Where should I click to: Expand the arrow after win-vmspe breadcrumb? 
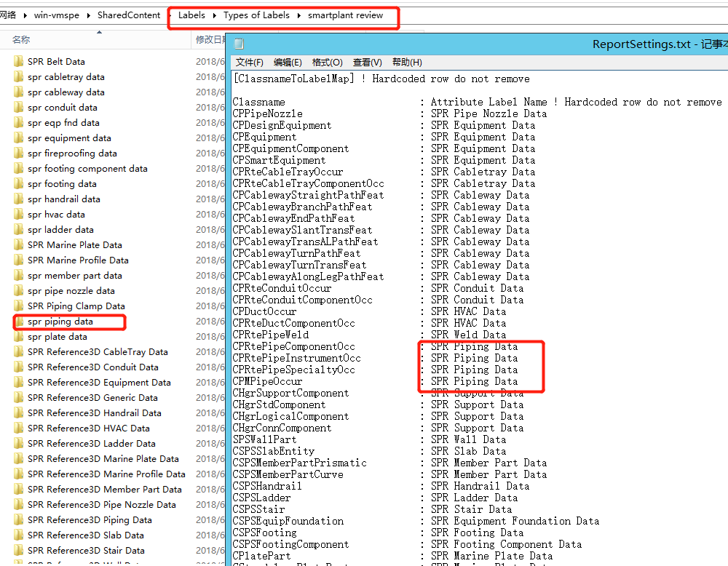(x=88, y=15)
